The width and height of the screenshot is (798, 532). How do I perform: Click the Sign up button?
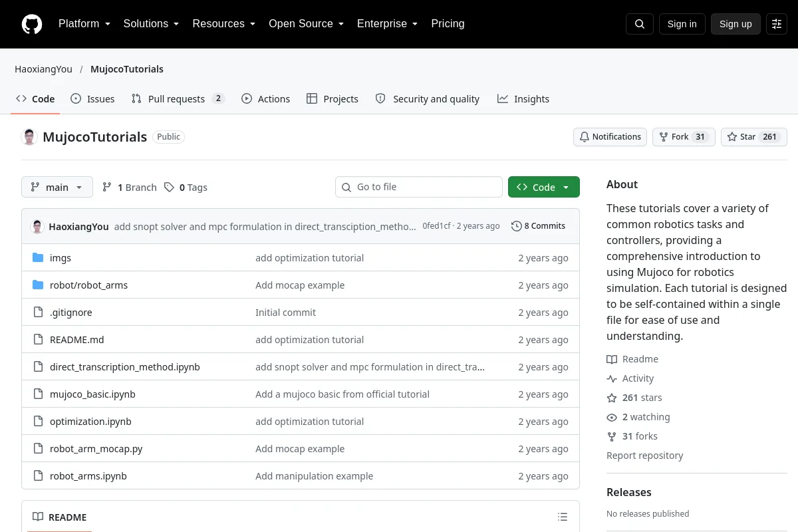click(735, 24)
